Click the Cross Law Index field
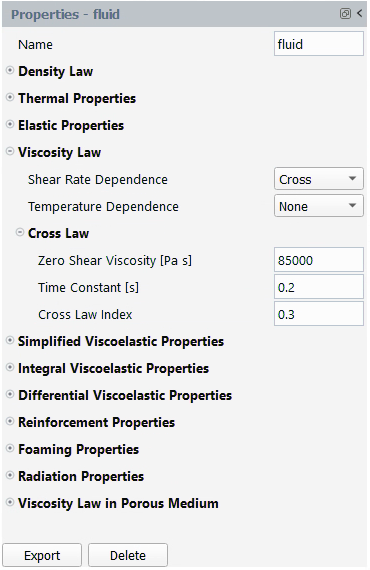The width and height of the screenshot is (370, 570). click(x=318, y=314)
